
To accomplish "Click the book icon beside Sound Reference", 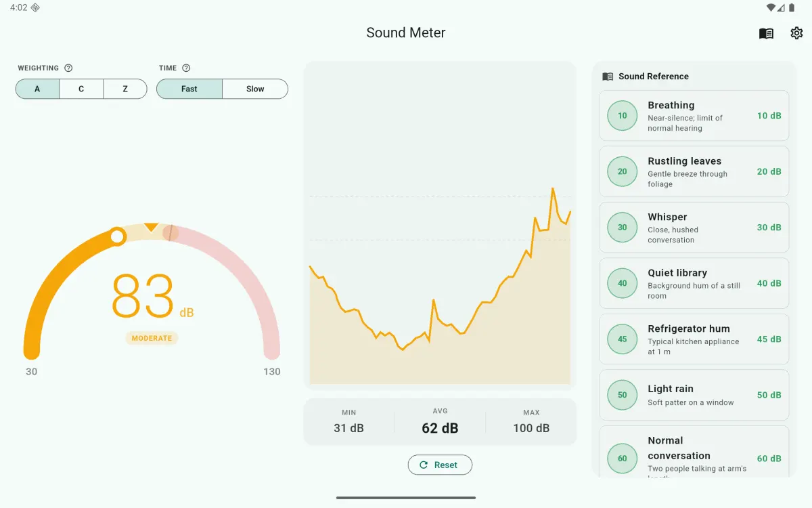I will point(608,77).
